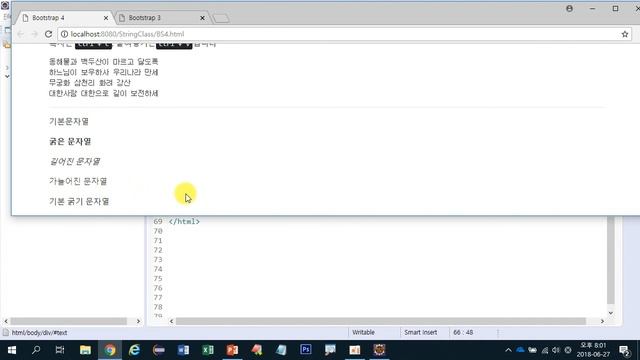Click the '기본 굵기 문자열' text
The height and width of the screenshot is (360, 640).
79,201
